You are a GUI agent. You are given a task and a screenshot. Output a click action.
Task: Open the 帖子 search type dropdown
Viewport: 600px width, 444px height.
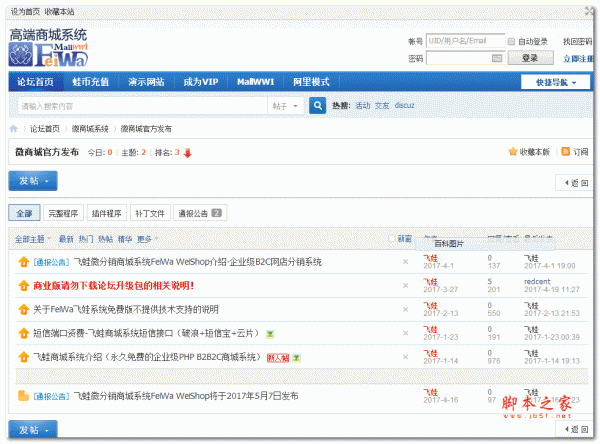tap(285, 106)
